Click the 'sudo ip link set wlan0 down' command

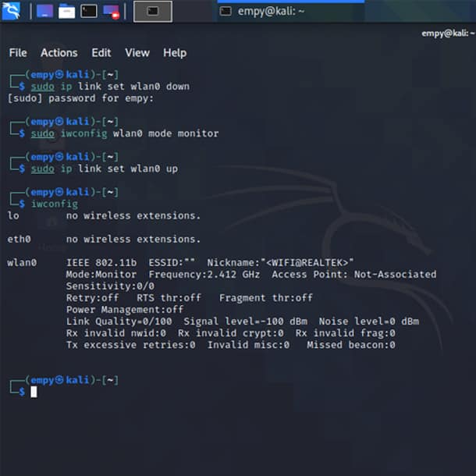click(x=110, y=87)
